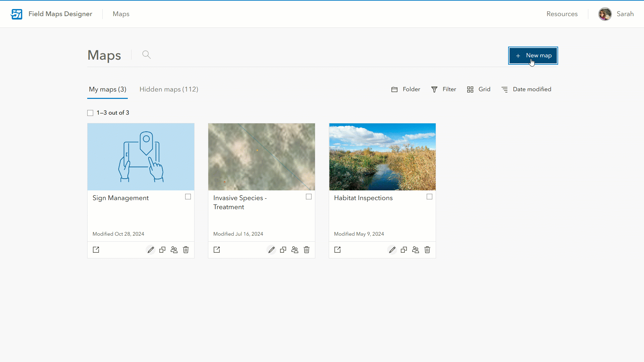This screenshot has height=362, width=644.
Task: Click Sarah's profile avatar
Action: tap(605, 14)
